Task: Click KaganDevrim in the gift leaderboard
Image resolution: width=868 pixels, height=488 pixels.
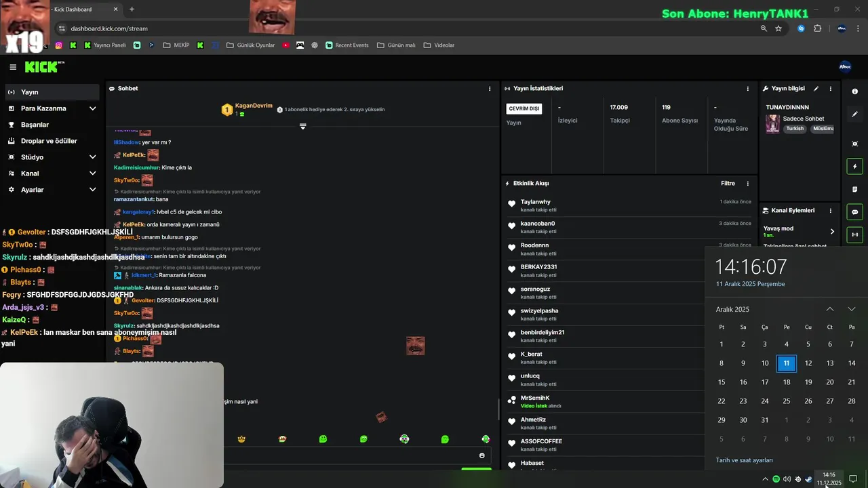Action: (254, 106)
